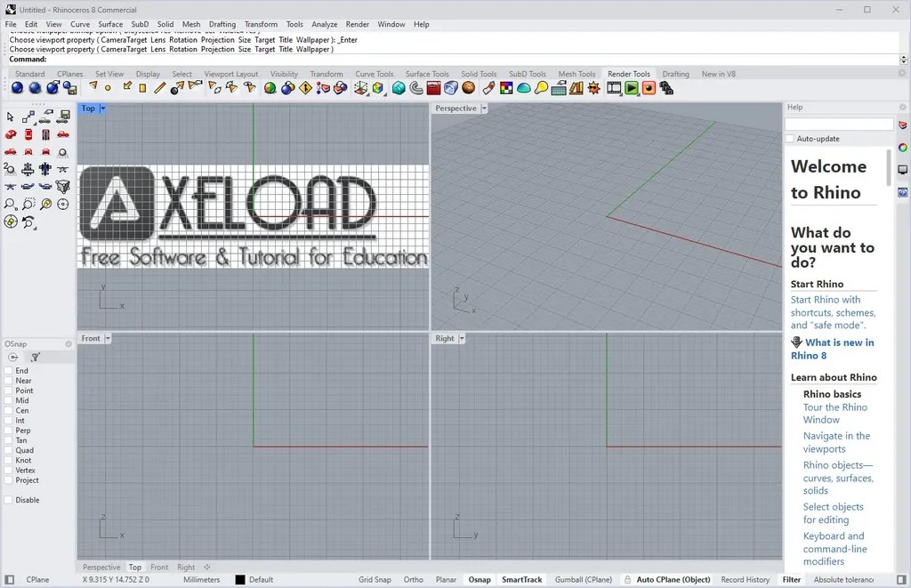The height and width of the screenshot is (588, 911).
Task: Open the Top viewport title dropdown
Action: [103, 108]
